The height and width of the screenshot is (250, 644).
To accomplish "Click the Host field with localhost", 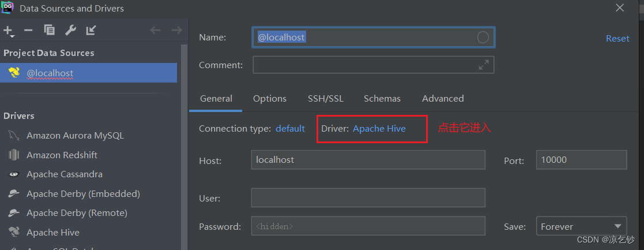I will pos(368,159).
